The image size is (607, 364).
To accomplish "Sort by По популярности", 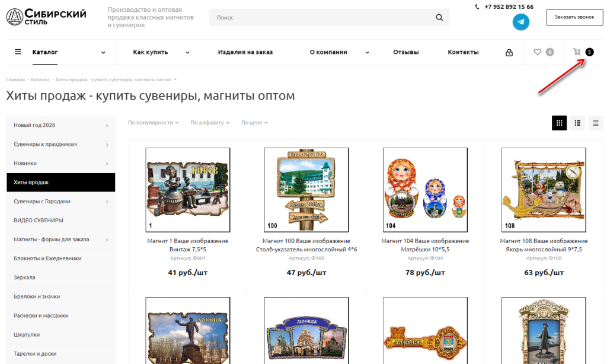I will point(154,123).
